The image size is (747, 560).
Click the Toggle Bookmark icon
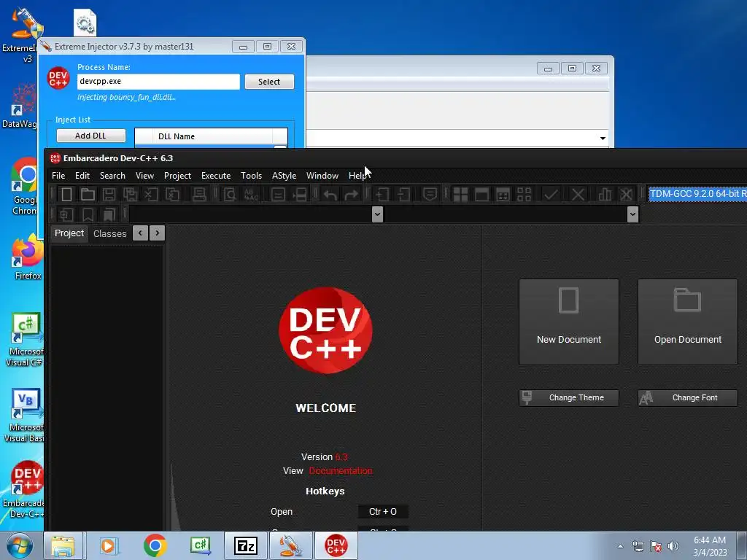coord(88,214)
